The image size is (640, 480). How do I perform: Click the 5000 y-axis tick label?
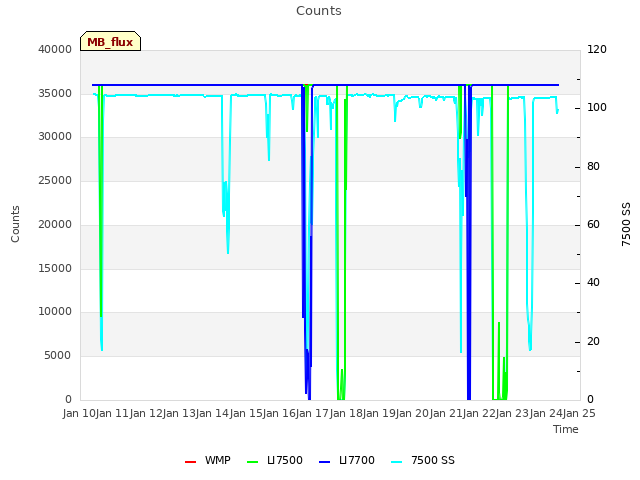58,356
